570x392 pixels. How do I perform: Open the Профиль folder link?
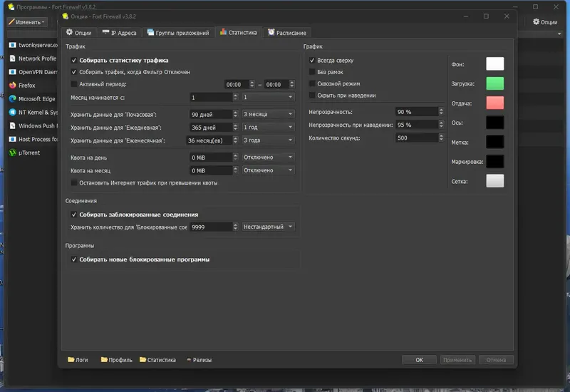[x=115, y=360]
